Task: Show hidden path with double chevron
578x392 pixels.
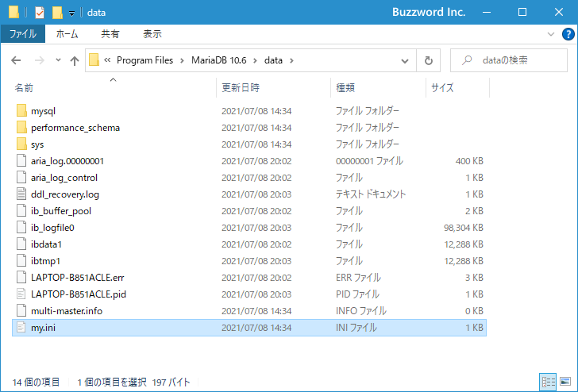Action: click(x=107, y=60)
